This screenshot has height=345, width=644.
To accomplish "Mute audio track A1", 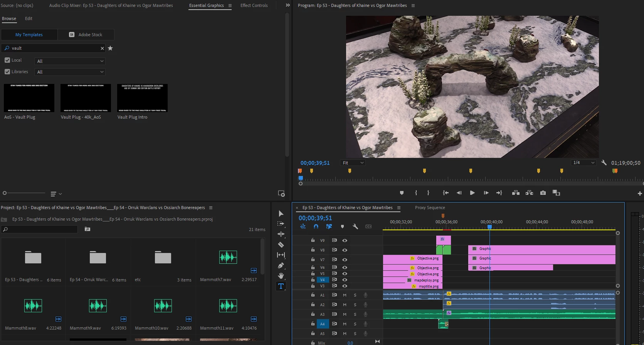I will (345, 295).
